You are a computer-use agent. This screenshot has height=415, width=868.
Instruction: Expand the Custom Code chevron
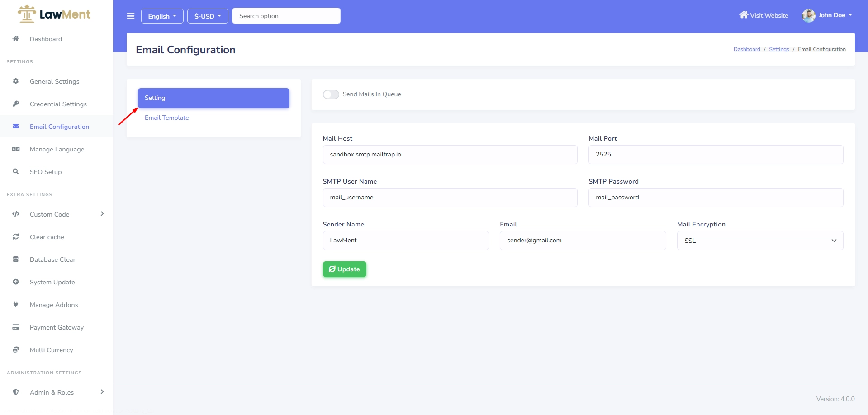pos(102,214)
